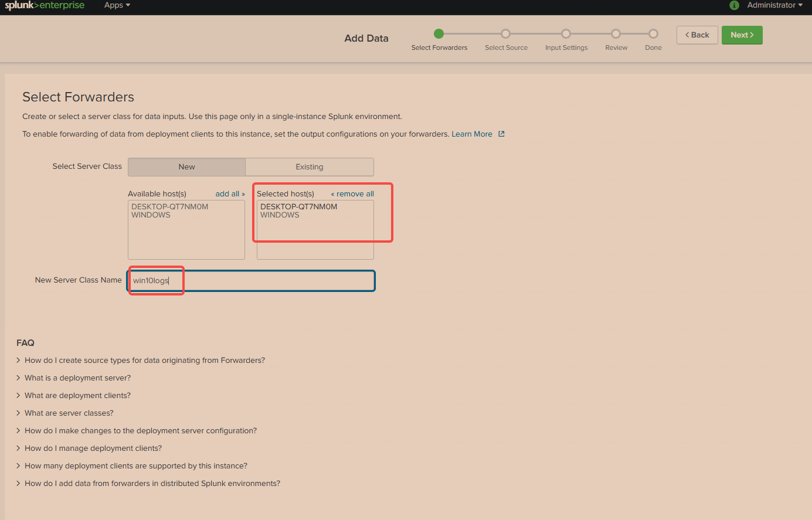Click the FAQ section heading
Screen dimensions: 812x520
(x=25, y=343)
